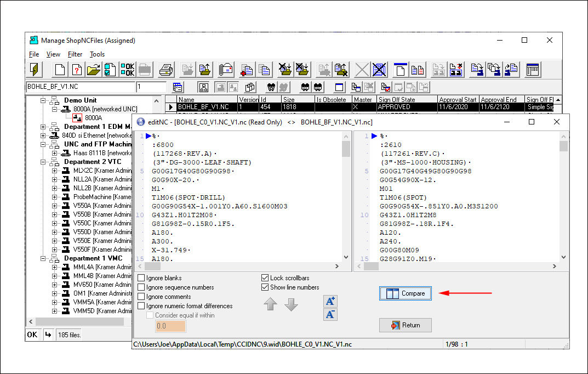The image size is (588, 374).
Task: Open the View menu
Action: (x=53, y=54)
